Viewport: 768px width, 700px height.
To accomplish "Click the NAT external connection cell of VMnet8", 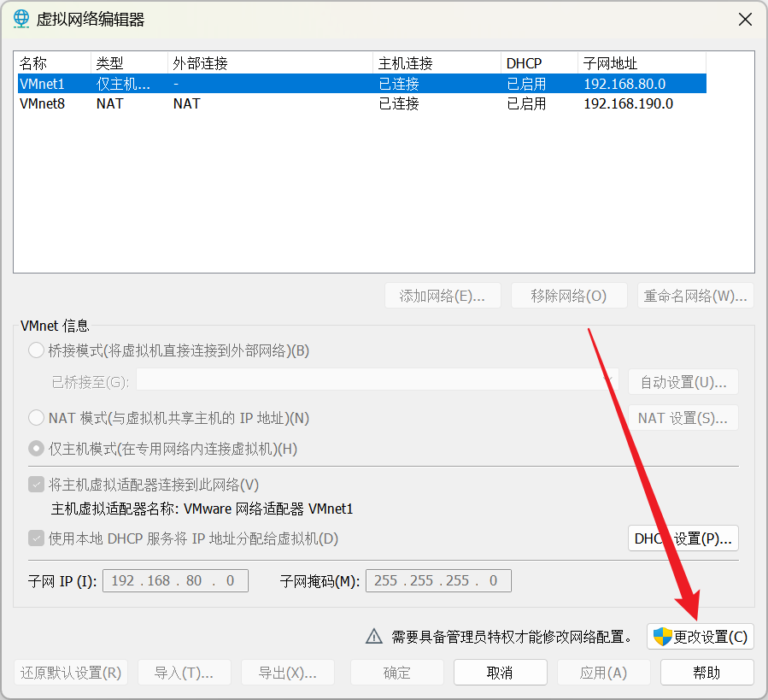I will click(186, 103).
